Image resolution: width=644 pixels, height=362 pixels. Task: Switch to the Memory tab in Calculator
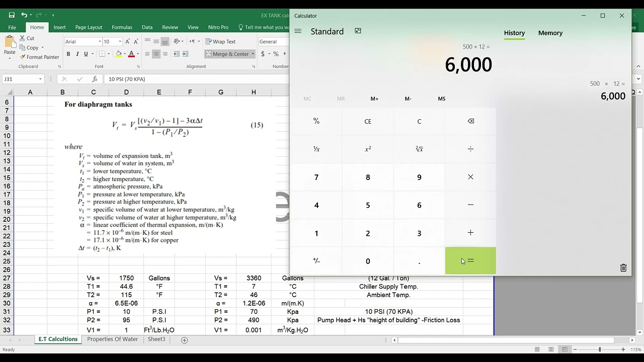(550, 33)
